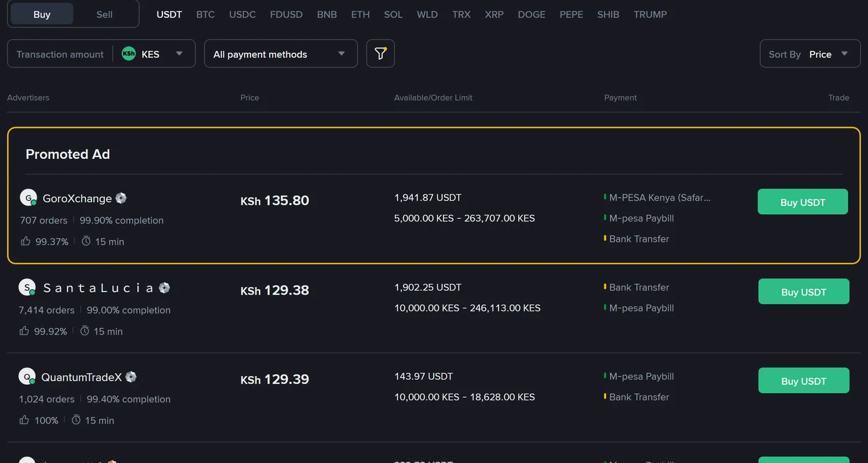Click the KSh currency icon

[x=129, y=54]
